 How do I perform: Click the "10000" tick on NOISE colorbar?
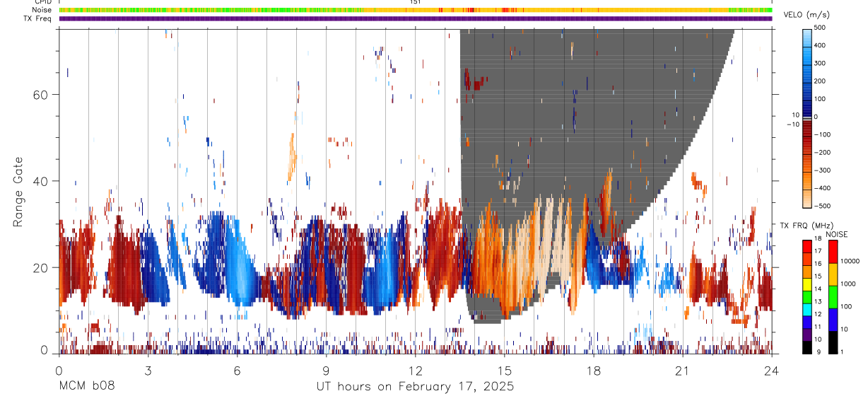[850, 262]
